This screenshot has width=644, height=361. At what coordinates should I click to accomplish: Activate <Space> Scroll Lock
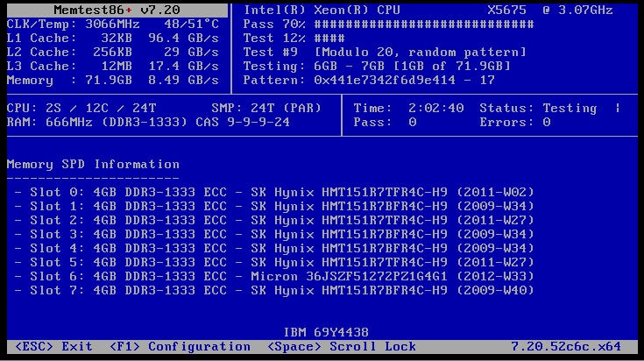[342, 347]
